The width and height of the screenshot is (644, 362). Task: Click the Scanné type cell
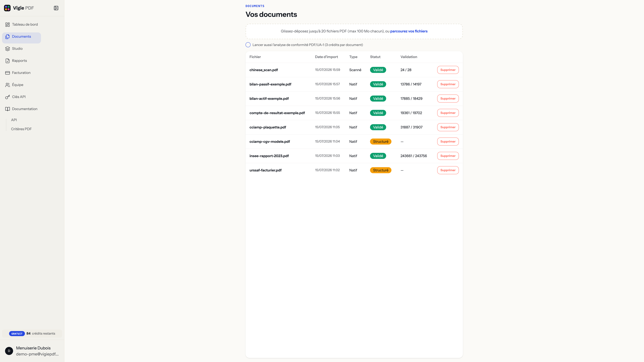click(x=355, y=70)
